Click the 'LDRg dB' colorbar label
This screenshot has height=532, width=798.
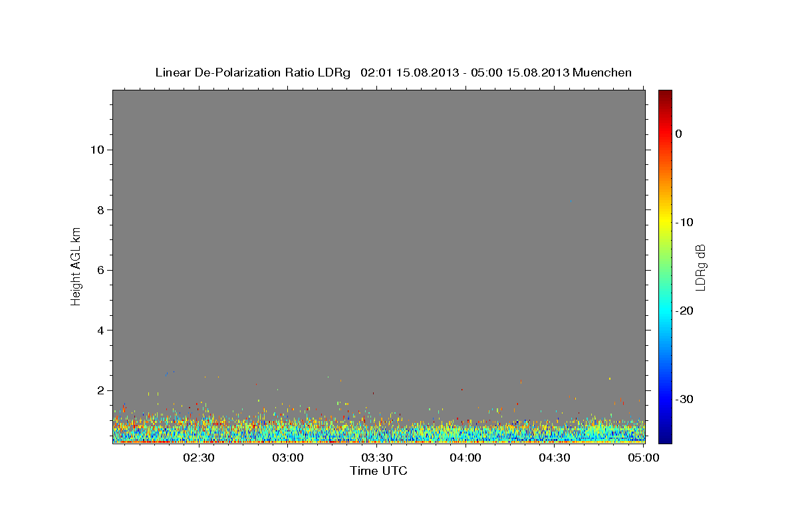click(x=700, y=268)
